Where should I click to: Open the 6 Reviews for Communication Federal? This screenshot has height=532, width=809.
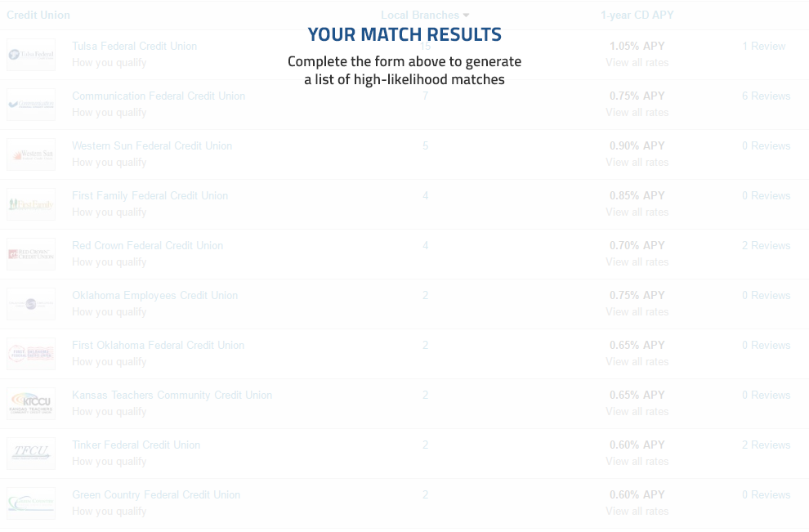(767, 96)
